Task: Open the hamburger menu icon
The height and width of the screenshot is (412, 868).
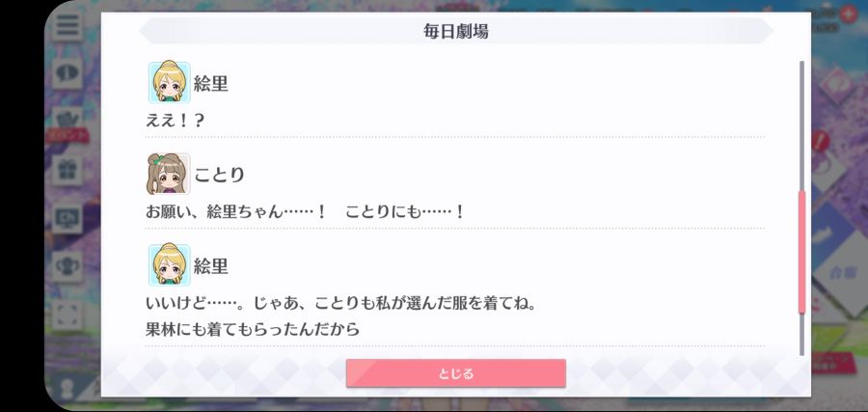Action: tap(68, 24)
